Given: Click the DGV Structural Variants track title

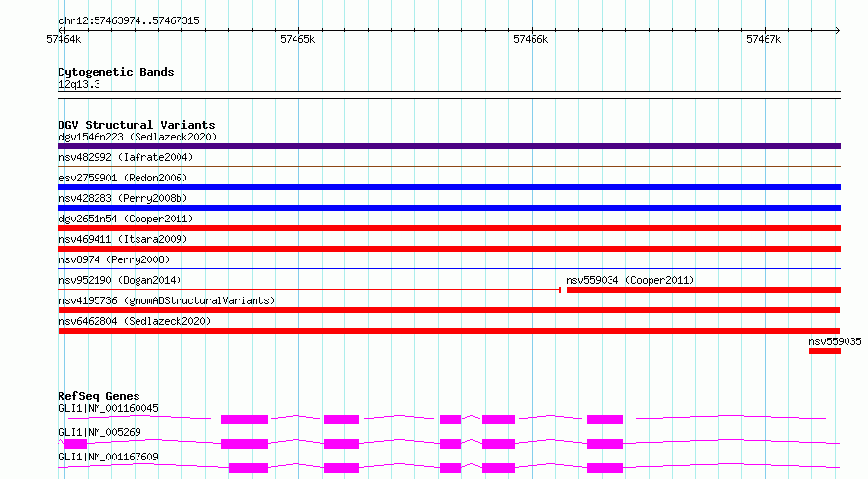Looking at the screenshot, I should (137, 125).
